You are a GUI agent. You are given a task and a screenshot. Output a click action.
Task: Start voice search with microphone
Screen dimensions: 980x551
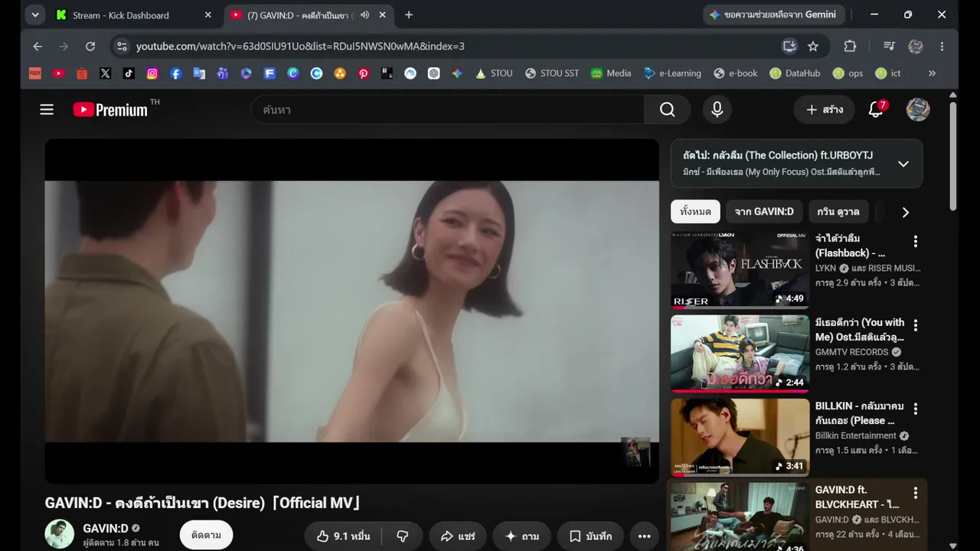717,109
